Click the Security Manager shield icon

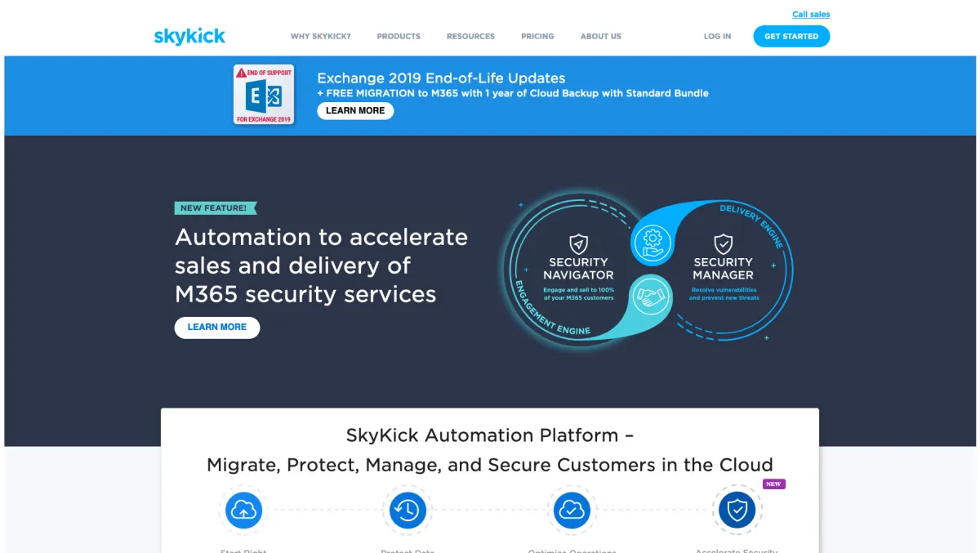click(723, 243)
